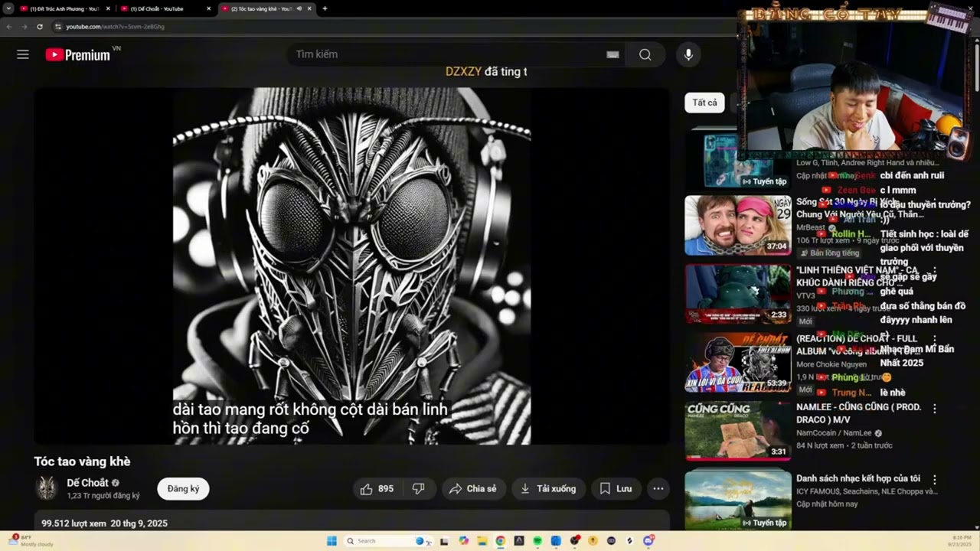This screenshot has width=980, height=551.
Task: Expand the tab search dropdown arrow
Action: 7,8
